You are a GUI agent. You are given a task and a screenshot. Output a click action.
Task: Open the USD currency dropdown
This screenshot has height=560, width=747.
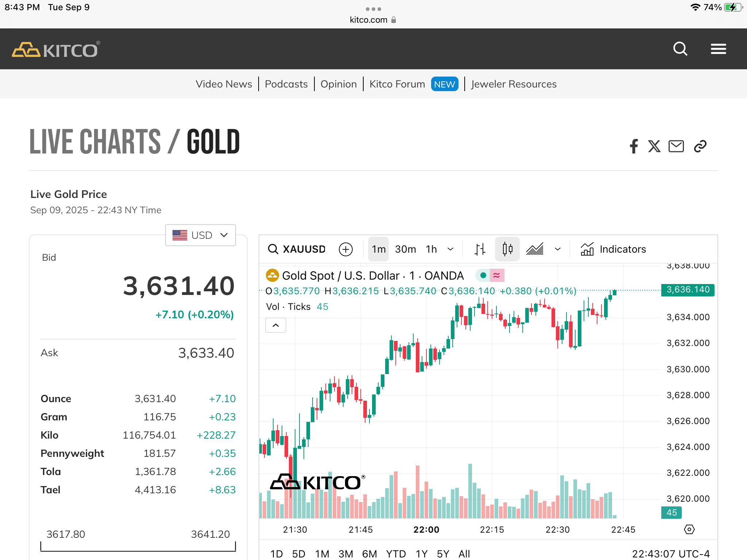pyautogui.click(x=200, y=235)
